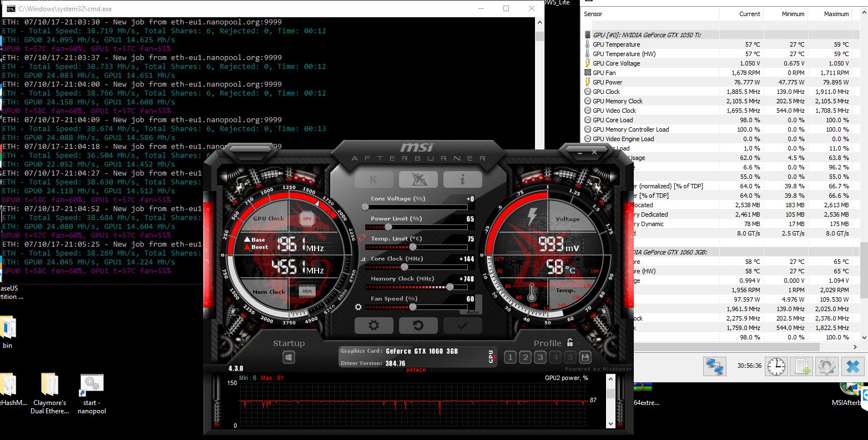
Task: Click the Afterburner OC Scanner dragon button
Action: pyautogui.click(x=418, y=179)
